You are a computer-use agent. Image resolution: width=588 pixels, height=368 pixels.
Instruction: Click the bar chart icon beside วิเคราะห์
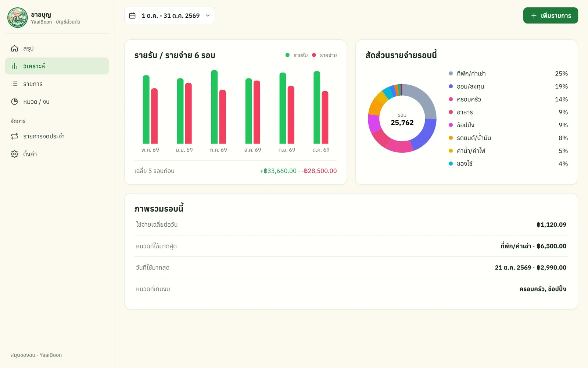[x=14, y=66]
